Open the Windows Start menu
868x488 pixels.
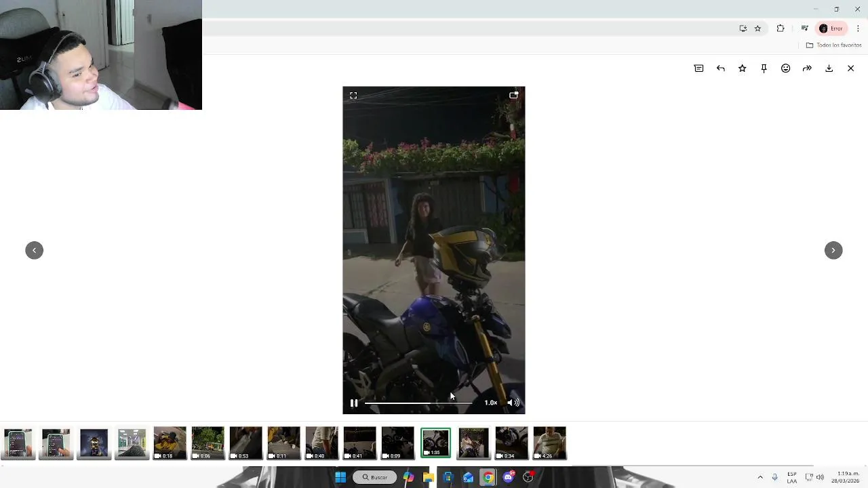(x=340, y=477)
